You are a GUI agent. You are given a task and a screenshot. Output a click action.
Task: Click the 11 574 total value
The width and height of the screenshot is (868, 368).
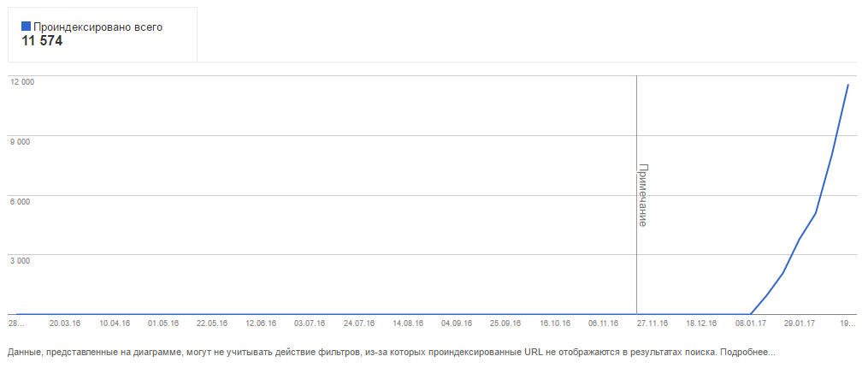coord(42,41)
